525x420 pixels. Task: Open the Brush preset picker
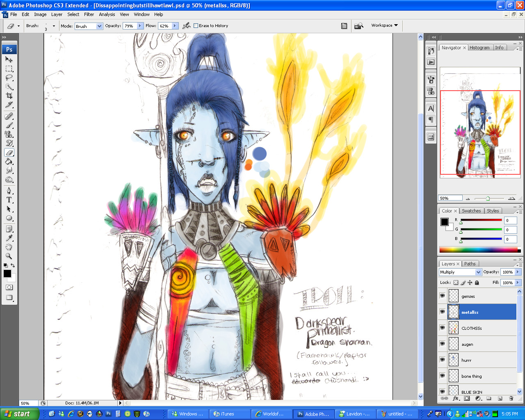pos(54,26)
